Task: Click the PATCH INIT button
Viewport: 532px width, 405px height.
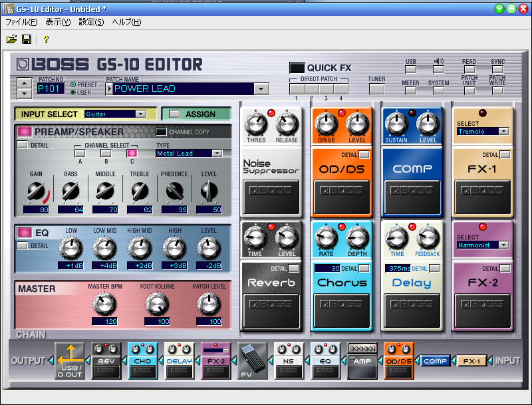Action: 469,90
